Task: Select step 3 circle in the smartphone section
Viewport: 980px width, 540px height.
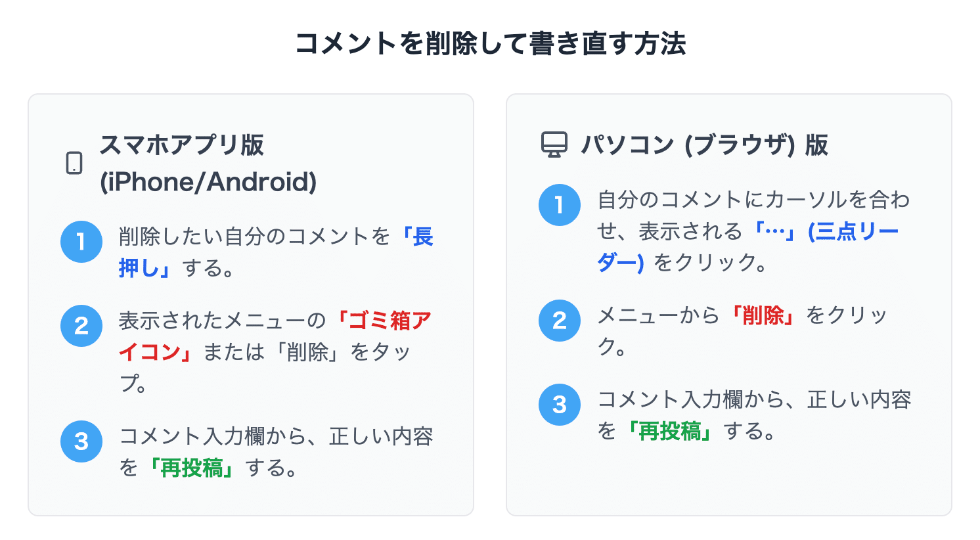Action: point(81,441)
